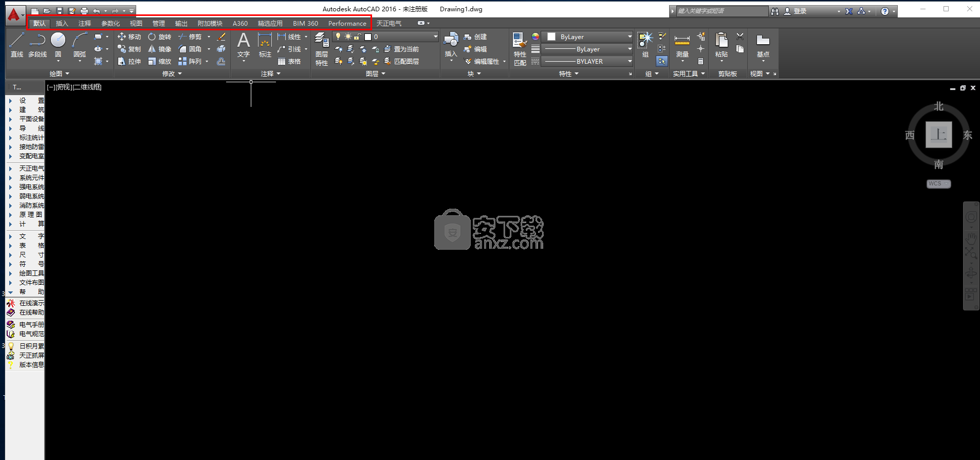Select the Polyline (多段线) tool
The height and width of the screenshot is (460, 980).
coord(38,45)
